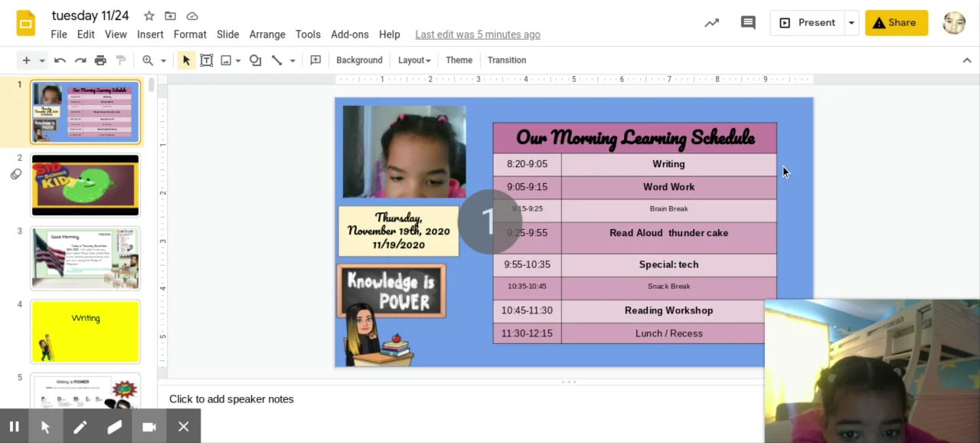The width and height of the screenshot is (980, 443).
Task: Expand new slide layout dropdown arrow
Action: click(41, 61)
